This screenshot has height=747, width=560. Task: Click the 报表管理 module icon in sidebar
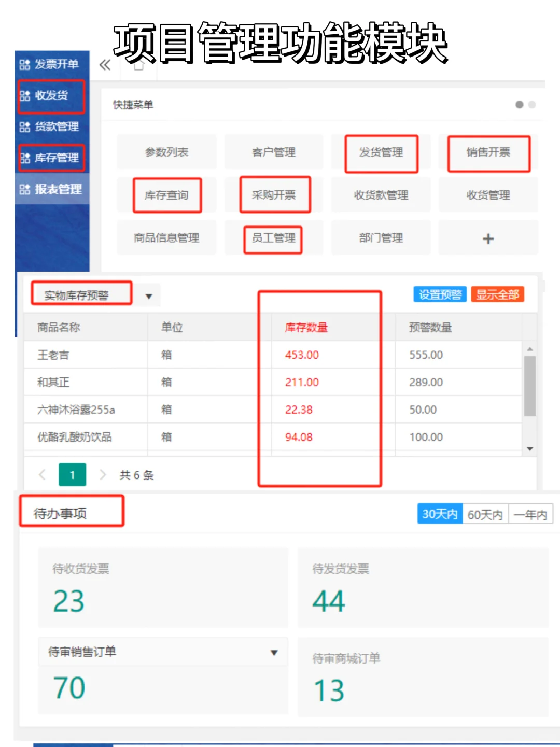[x=24, y=190]
